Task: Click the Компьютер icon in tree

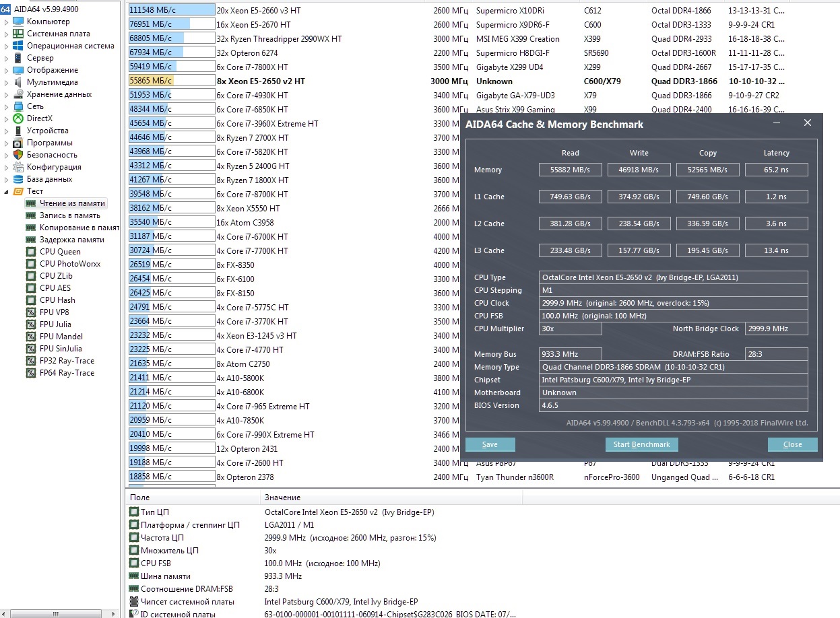Action: click(18, 22)
